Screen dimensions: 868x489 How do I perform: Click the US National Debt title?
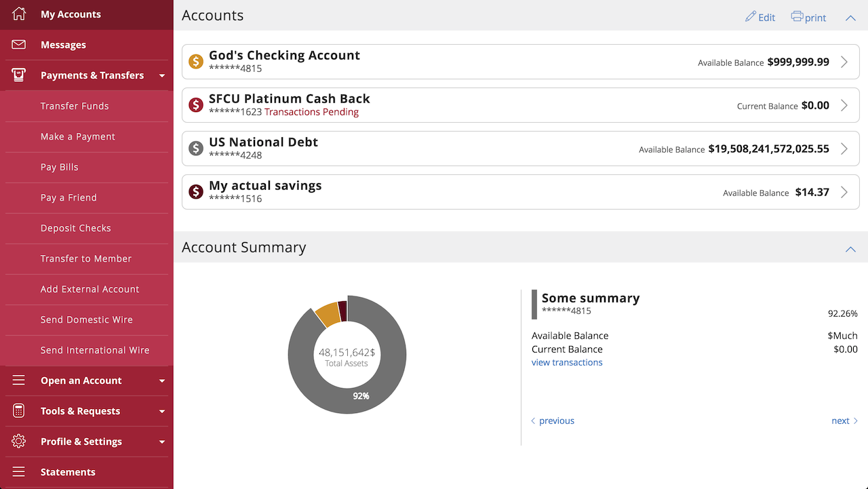pos(263,142)
